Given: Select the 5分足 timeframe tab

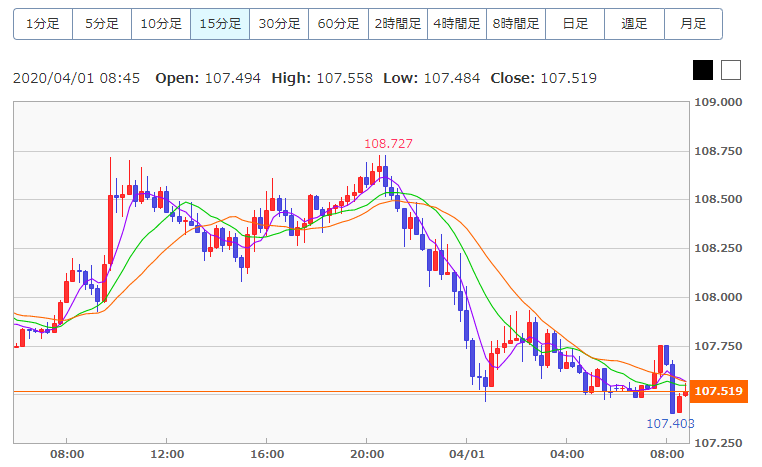Looking at the screenshot, I should point(102,23).
